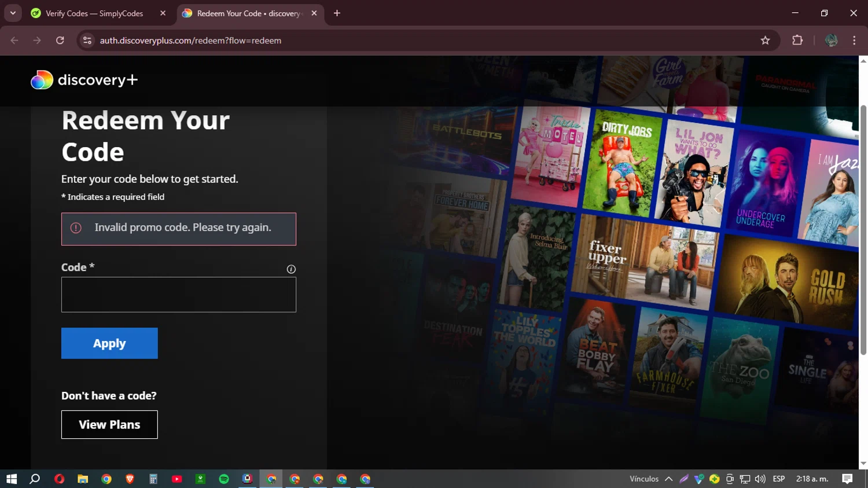This screenshot has height=488, width=868.
Task: Click the Code field info icon
Action: [291, 269]
